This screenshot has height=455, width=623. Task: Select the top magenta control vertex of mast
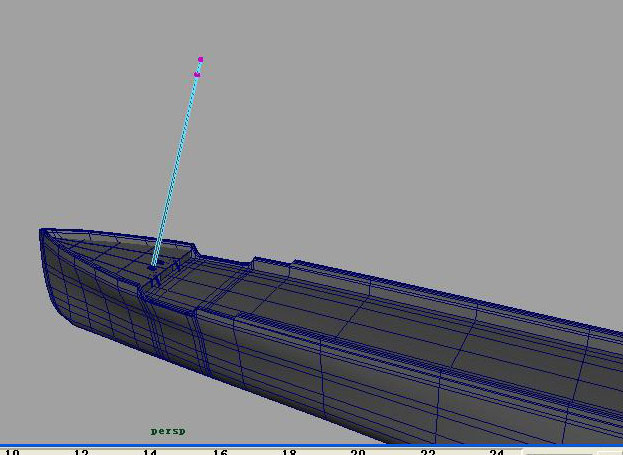click(201, 60)
